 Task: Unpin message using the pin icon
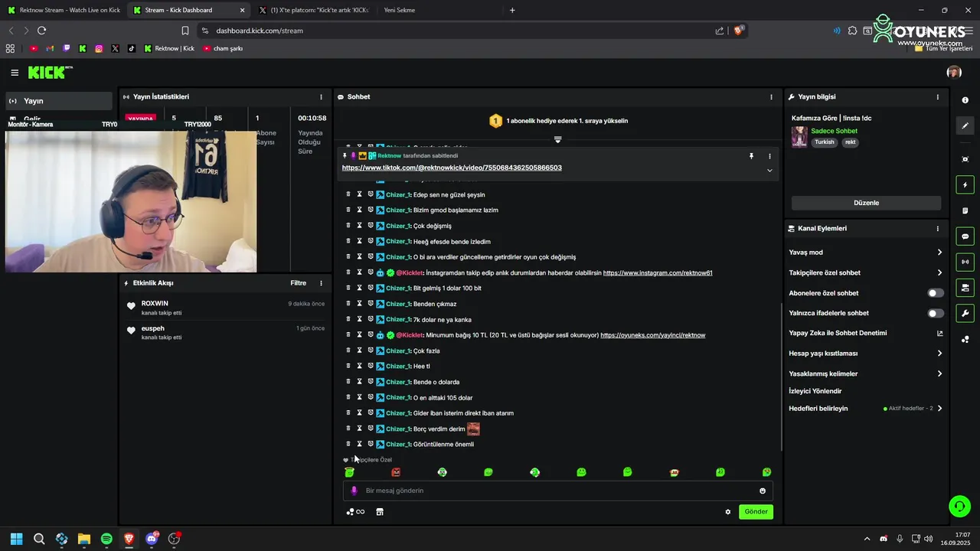(751, 156)
